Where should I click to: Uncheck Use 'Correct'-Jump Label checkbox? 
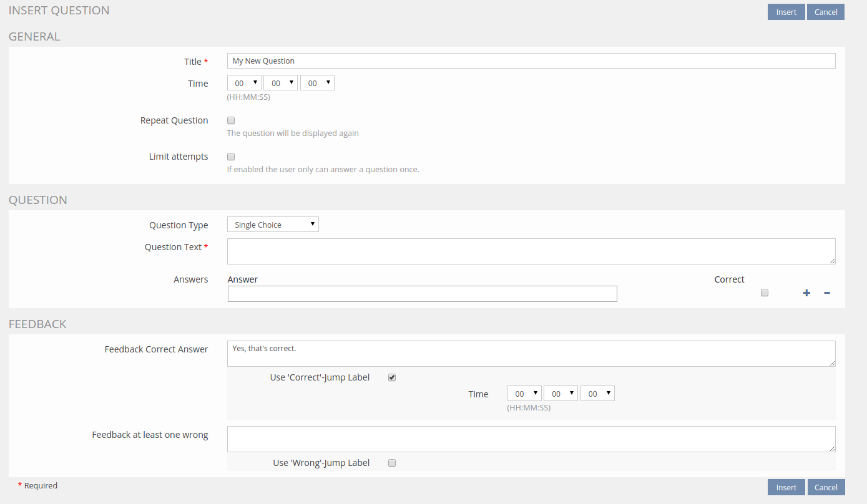click(x=392, y=377)
